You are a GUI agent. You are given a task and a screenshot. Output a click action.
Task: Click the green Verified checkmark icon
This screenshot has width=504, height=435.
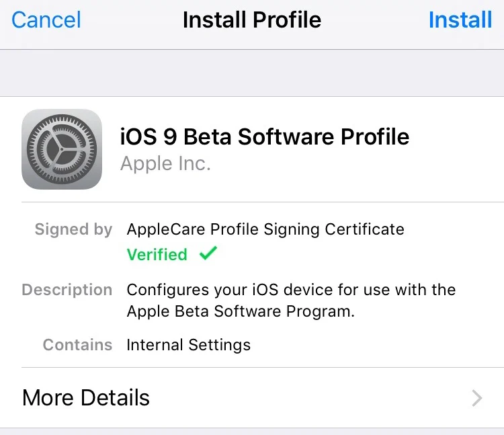tap(208, 254)
